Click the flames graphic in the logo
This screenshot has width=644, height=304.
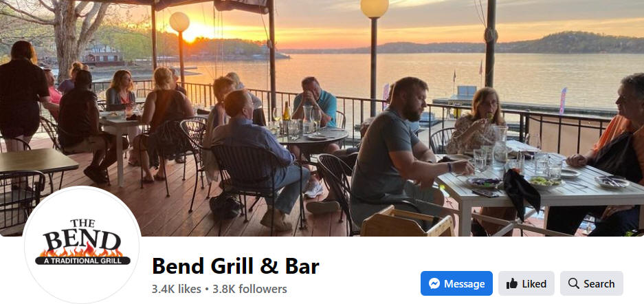click(82, 250)
